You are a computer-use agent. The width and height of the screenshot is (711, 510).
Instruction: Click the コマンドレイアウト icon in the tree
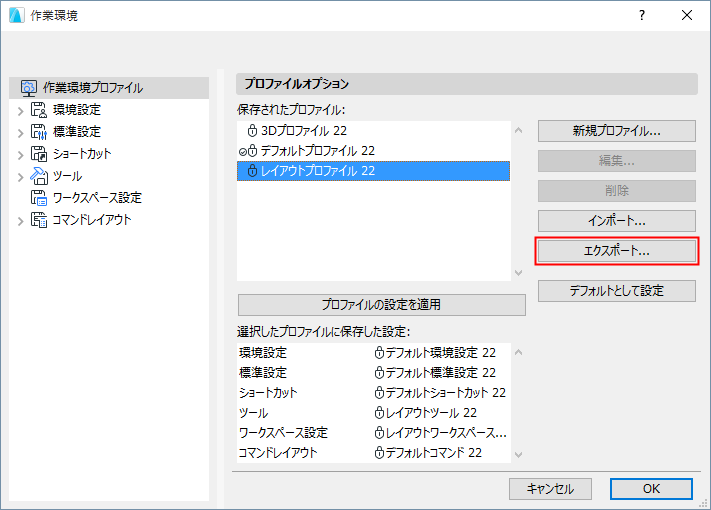[39, 220]
